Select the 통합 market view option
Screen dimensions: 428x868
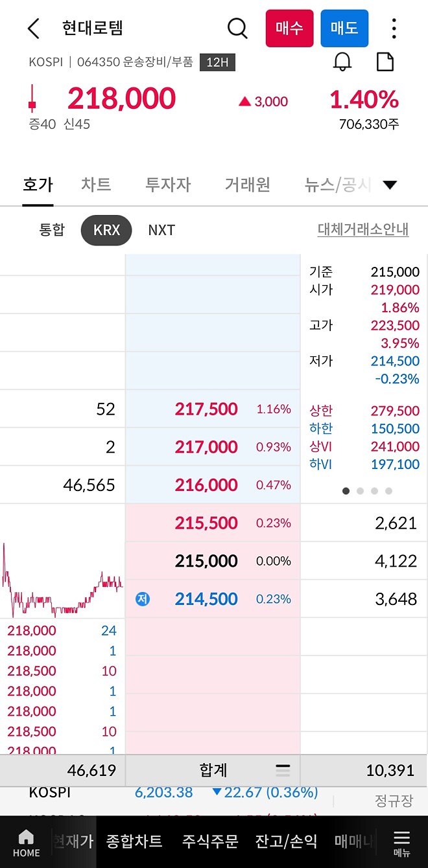(52, 230)
